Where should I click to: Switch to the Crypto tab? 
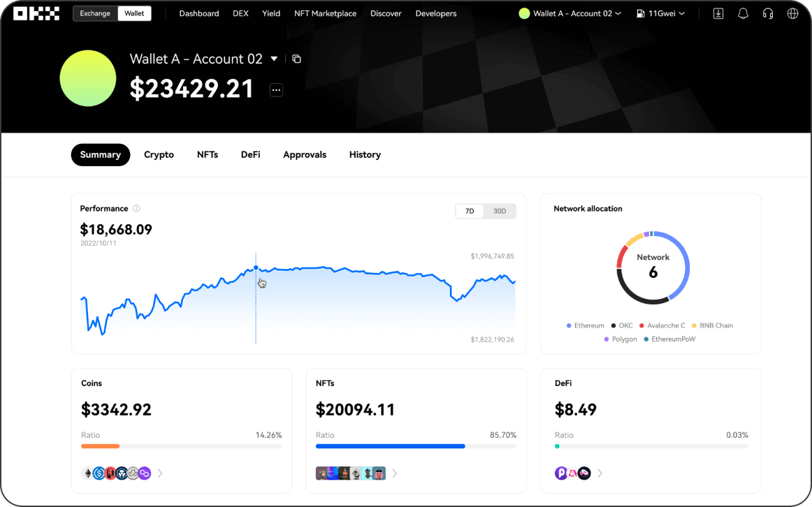click(159, 154)
